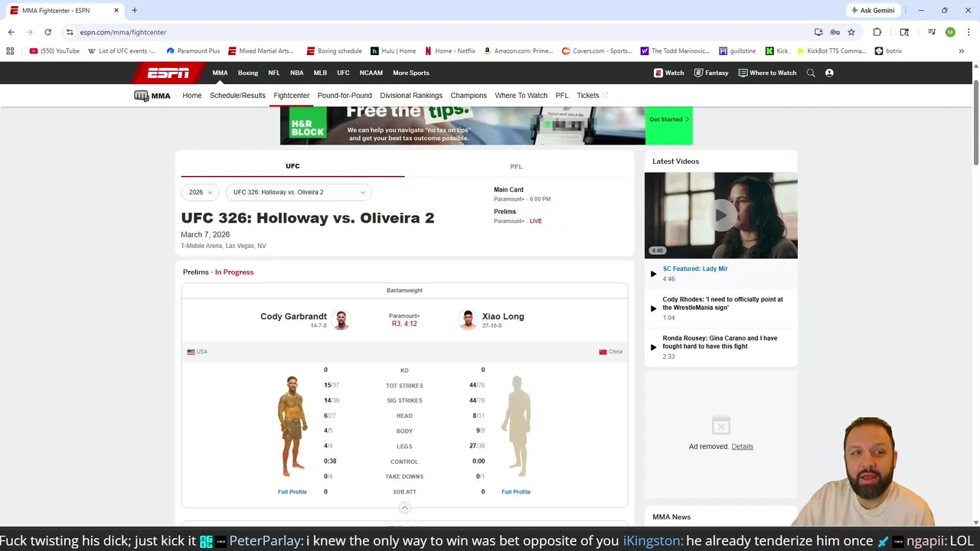Bookmark this page with star icon

[851, 32]
